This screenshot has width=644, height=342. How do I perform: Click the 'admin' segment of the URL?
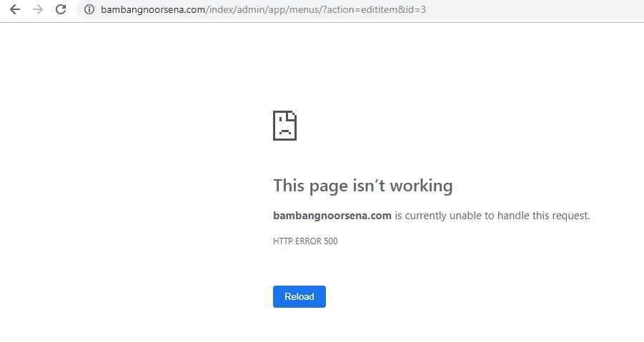click(x=251, y=9)
